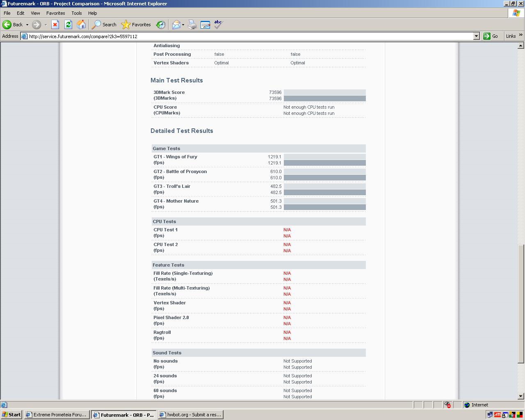525x420 pixels.
Task: Open the Help menu
Action: coord(93,13)
